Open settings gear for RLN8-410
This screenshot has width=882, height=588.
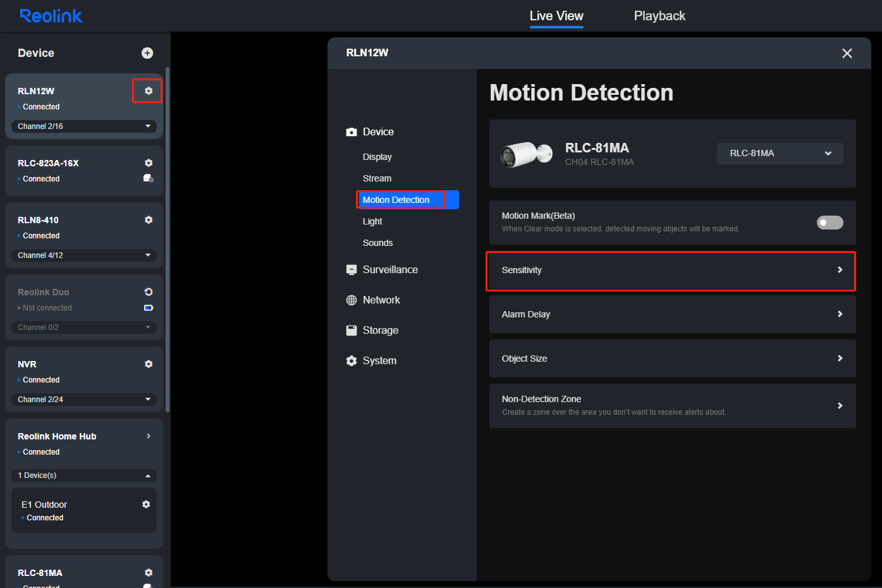tap(149, 220)
